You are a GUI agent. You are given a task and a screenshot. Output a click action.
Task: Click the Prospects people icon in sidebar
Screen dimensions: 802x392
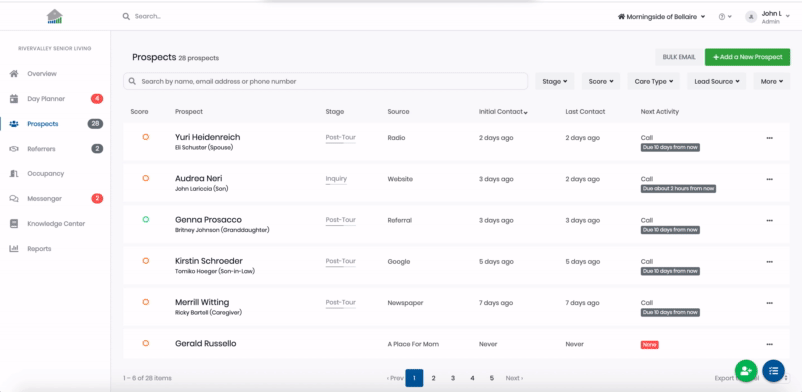coord(14,124)
